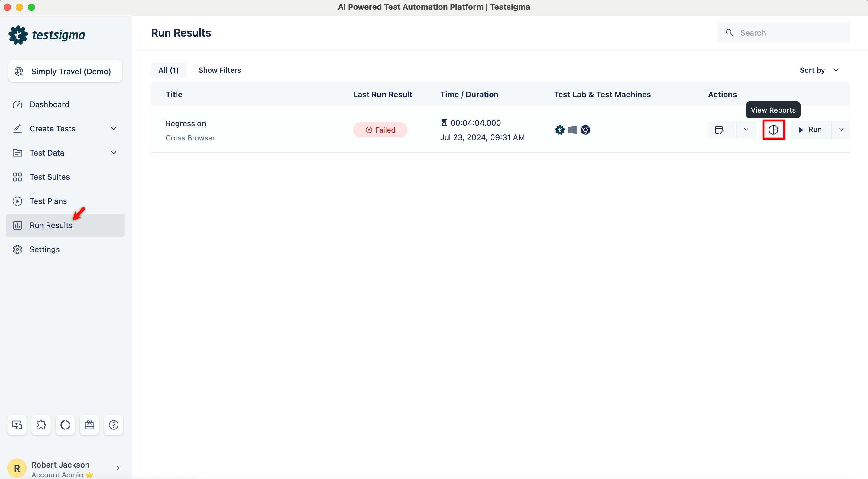Select the All (1) tab
The image size is (868, 479).
(x=168, y=70)
